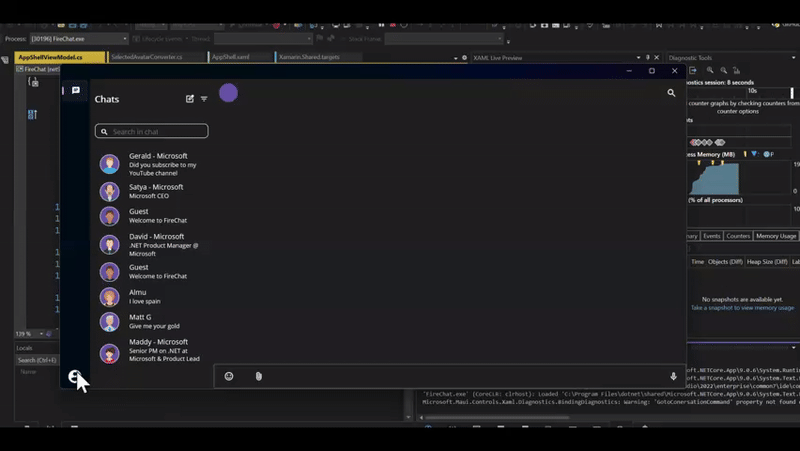Open the document tab overflow dropdown arrow
Viewport: 800px width, 451px height.
pos(456,58)
